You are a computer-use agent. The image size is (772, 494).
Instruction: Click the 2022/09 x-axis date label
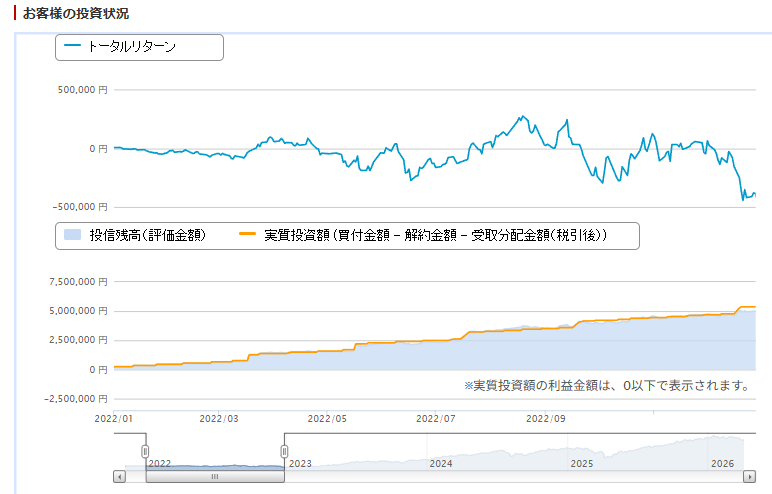pos(546,419)
